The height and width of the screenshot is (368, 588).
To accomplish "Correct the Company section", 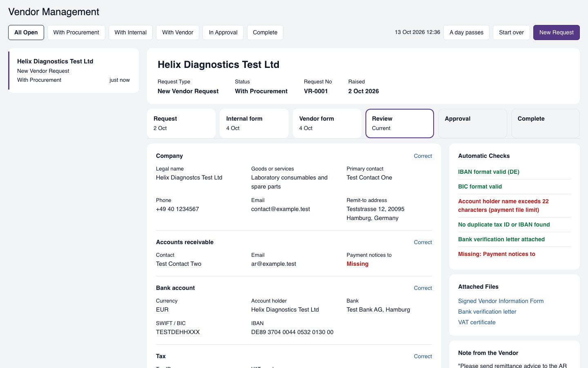I will [423, 156].
